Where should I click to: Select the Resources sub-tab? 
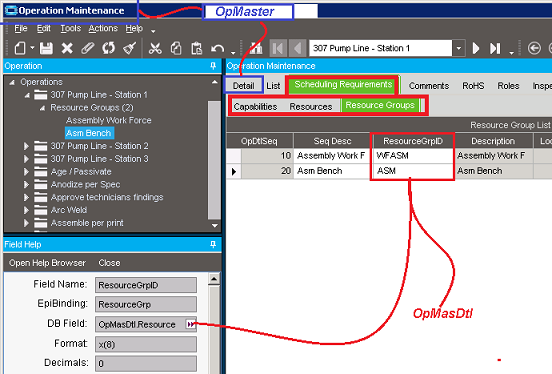[x=311, y=106]
